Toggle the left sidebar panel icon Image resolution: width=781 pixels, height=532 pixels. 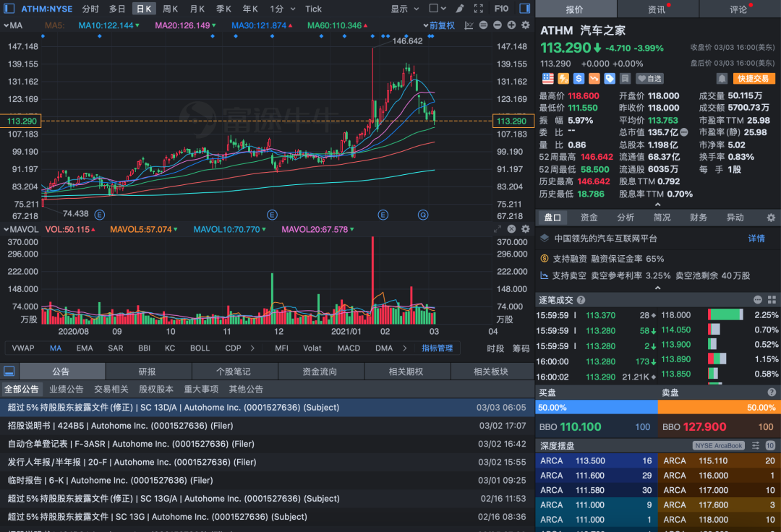tap(9, 9)
